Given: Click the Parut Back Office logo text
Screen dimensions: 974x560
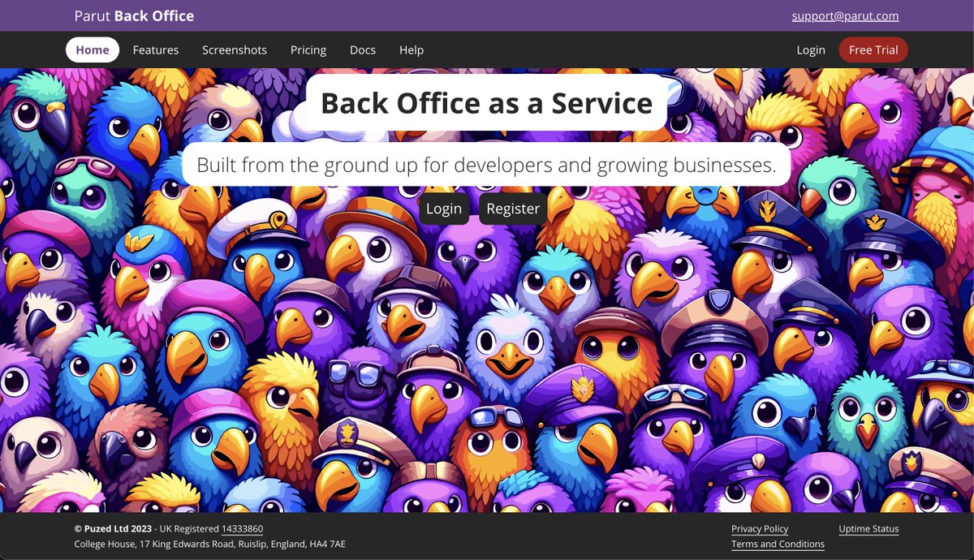Looking at the screenshot, I should click(134, 15).
